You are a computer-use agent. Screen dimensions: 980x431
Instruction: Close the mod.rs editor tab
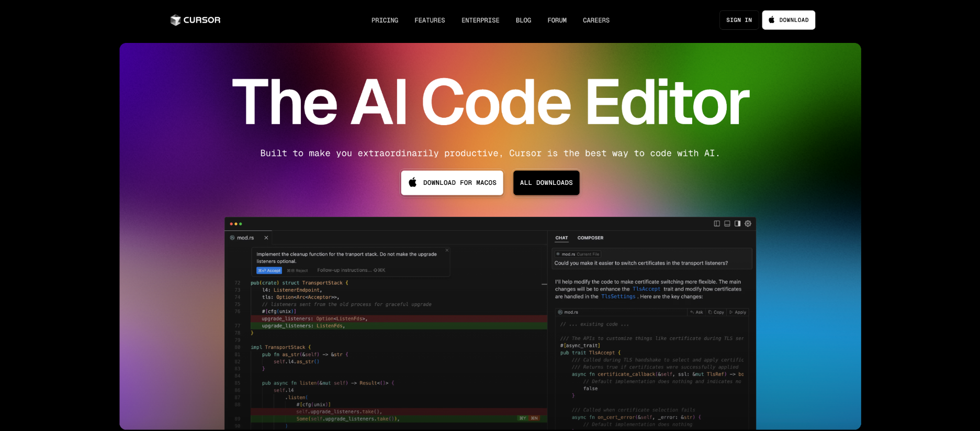[x=266, y=238]
